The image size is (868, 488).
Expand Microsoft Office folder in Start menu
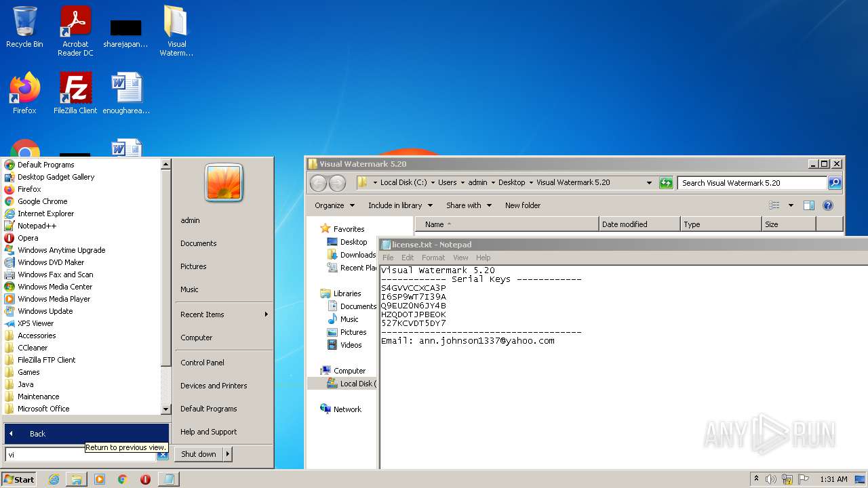click(x=43, y=409)
